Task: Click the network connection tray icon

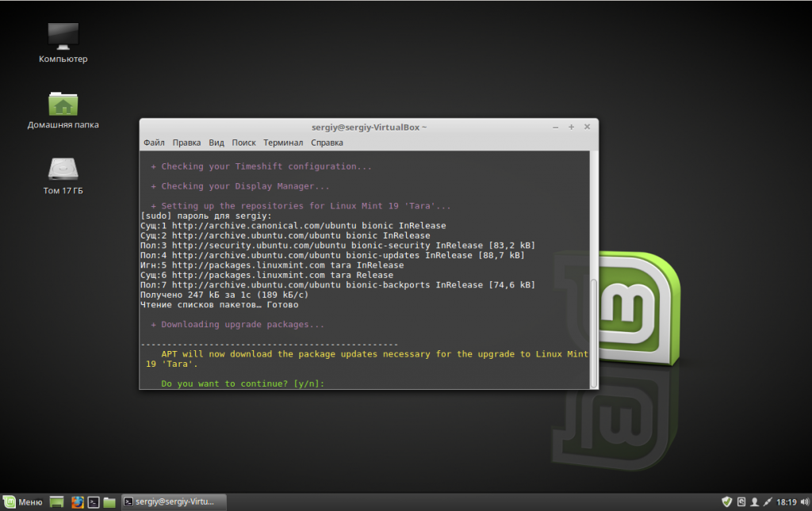Action: pyautogui.click(x=768, y=501)
